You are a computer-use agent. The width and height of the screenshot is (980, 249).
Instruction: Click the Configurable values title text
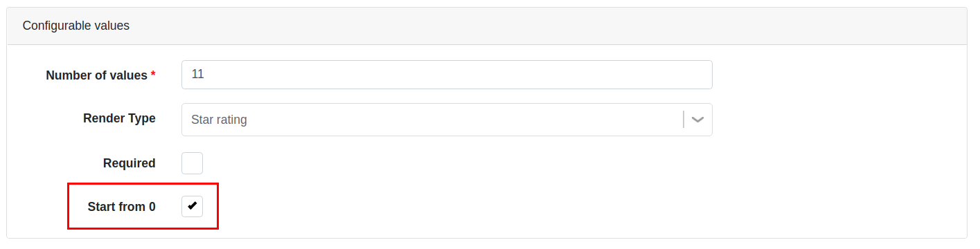76,26
